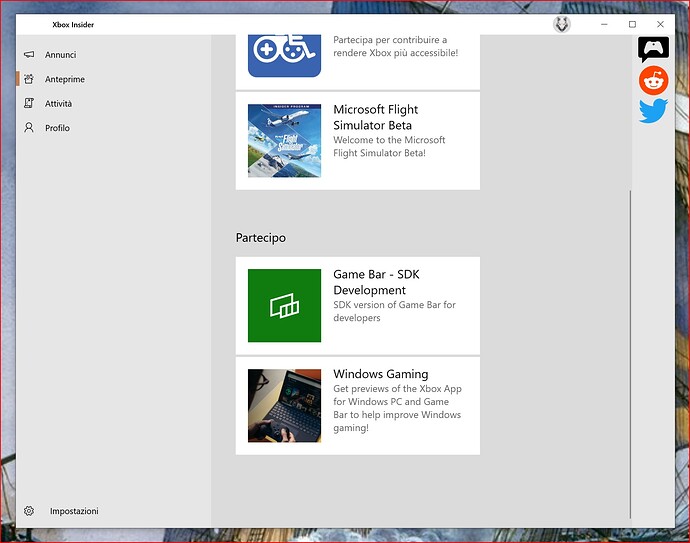The height and width of the screenshot is (543, 690).
Task: Click 'Get previews of the Xbox App' description
Action: pos(397,408)
